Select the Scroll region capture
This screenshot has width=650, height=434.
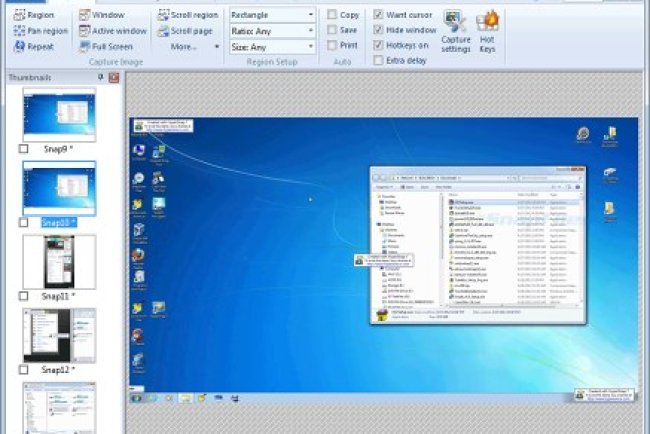(x=188, y=15)
